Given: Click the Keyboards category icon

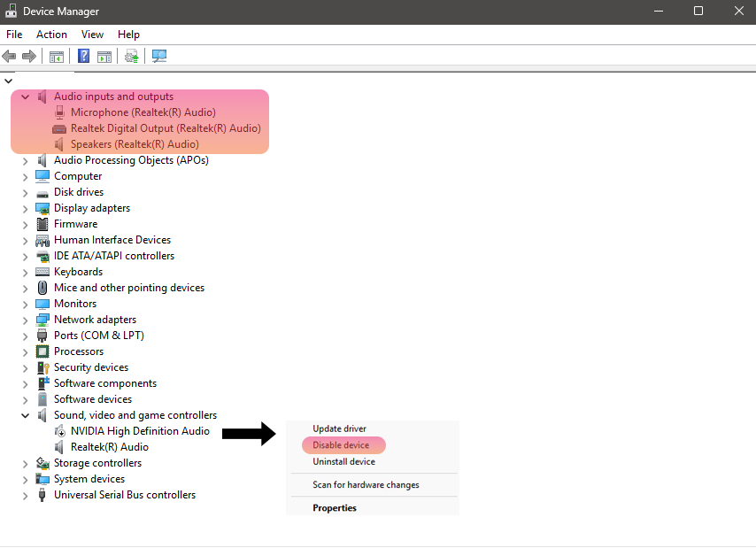Looking at the screenshot, I should (42, 272).
